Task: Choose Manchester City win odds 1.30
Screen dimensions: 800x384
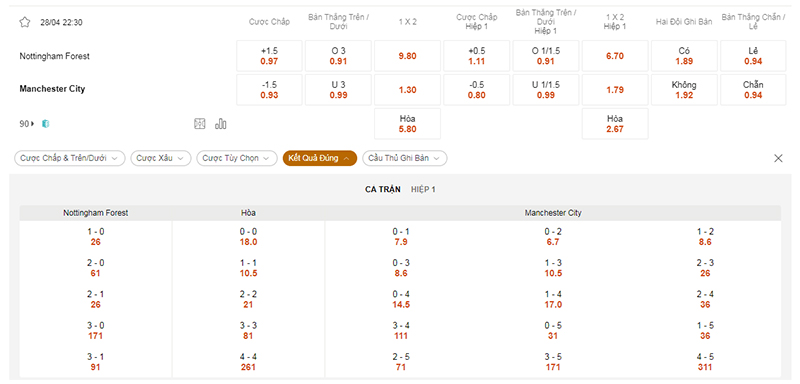Action: (x=407, y=90)
